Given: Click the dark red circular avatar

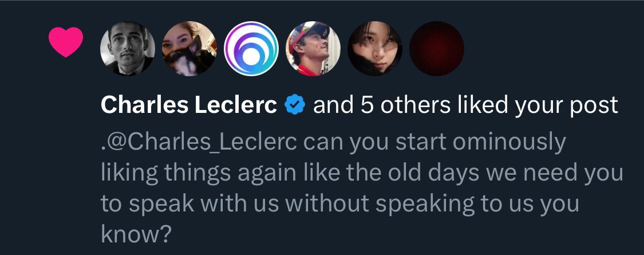Looking at the screenshot, I should 437,49.
